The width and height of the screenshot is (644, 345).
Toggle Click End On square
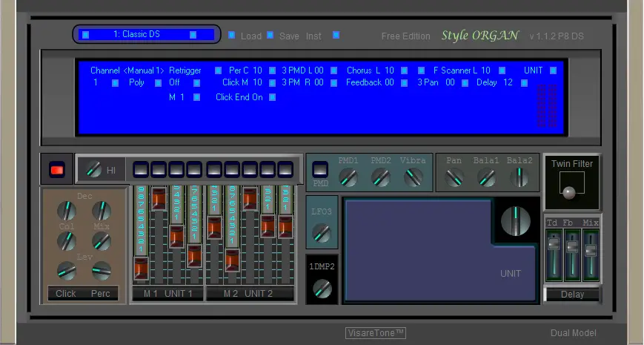pos(272,97)
